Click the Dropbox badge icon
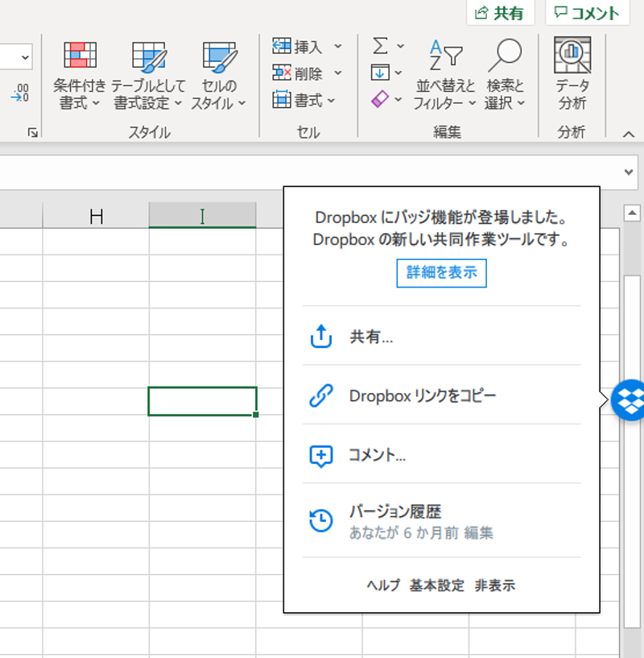This screenshot has width=644, height=658. [x=628, y=400]
